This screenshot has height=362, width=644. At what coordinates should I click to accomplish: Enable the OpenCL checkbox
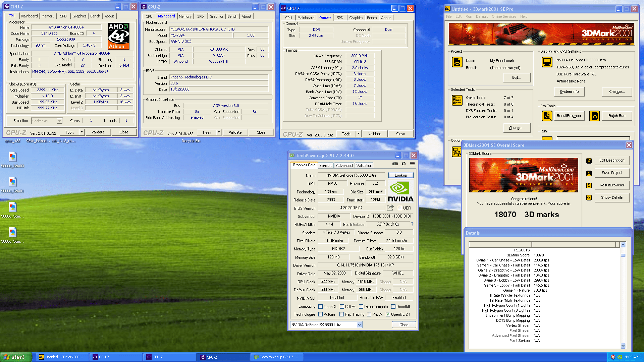click(321, 307)
